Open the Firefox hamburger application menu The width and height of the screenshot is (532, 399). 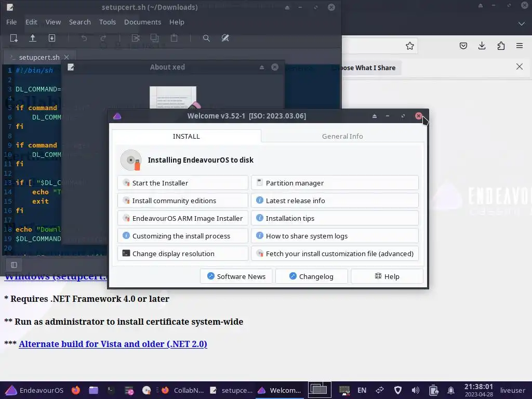520,46
